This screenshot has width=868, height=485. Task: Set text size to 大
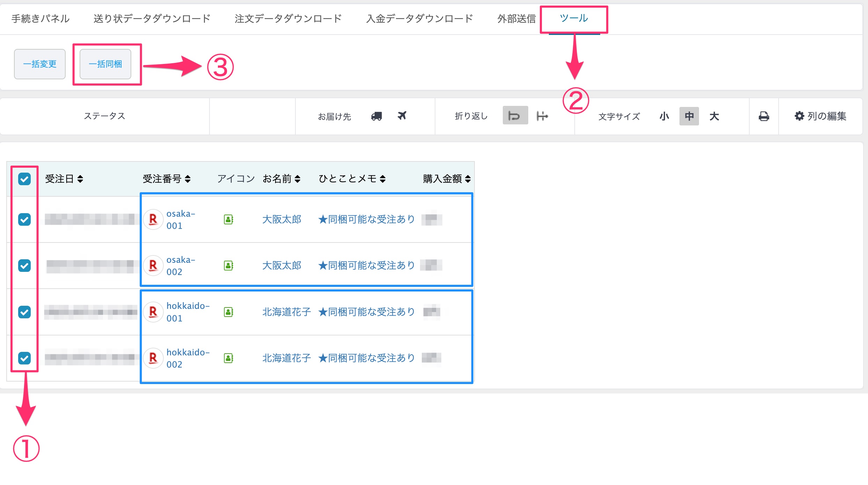[x=714, y=116]
